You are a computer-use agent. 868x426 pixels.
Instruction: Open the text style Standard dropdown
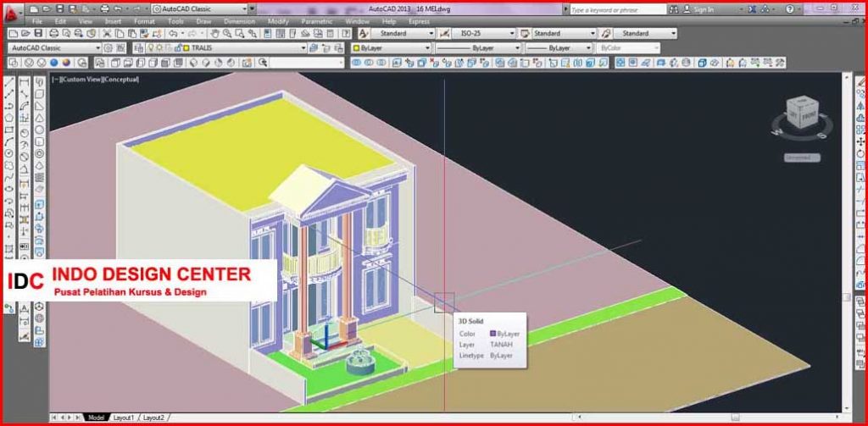[431, 34]
